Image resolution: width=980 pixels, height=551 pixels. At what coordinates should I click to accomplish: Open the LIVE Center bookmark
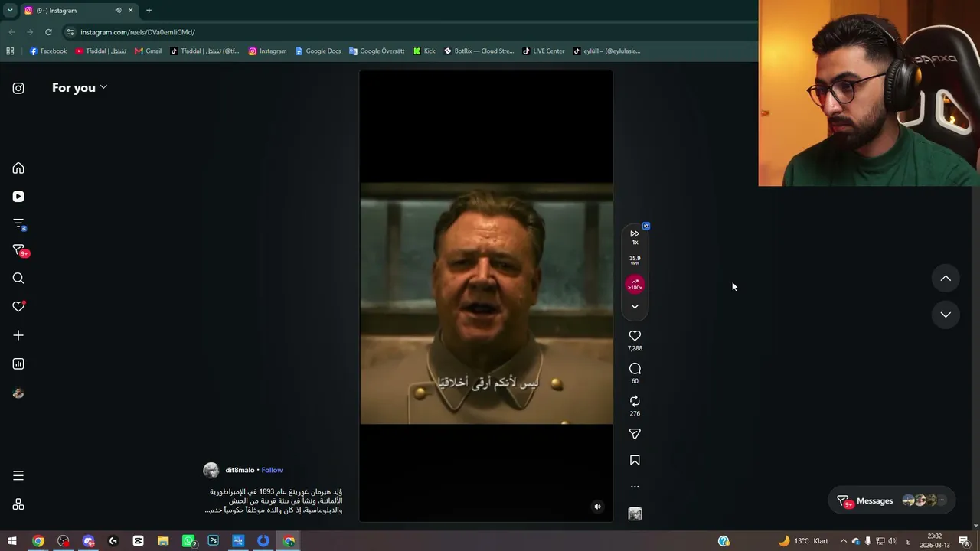[543, 51]
